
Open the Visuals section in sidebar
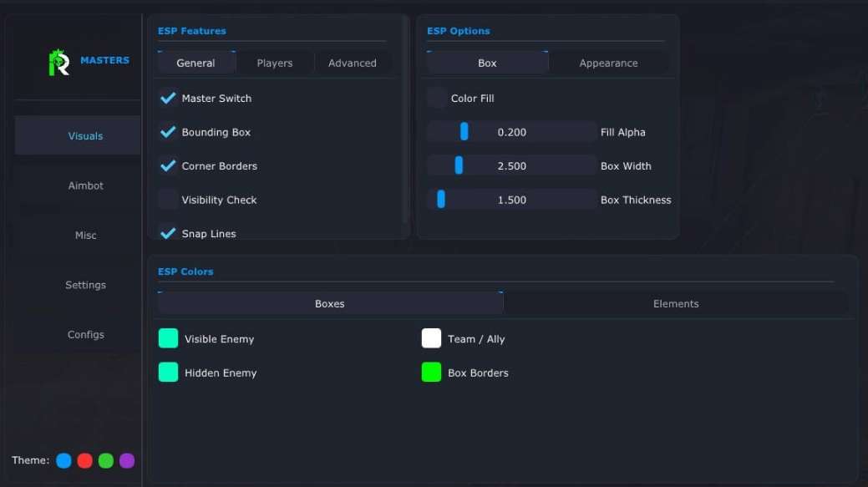(x=78, y=135)
